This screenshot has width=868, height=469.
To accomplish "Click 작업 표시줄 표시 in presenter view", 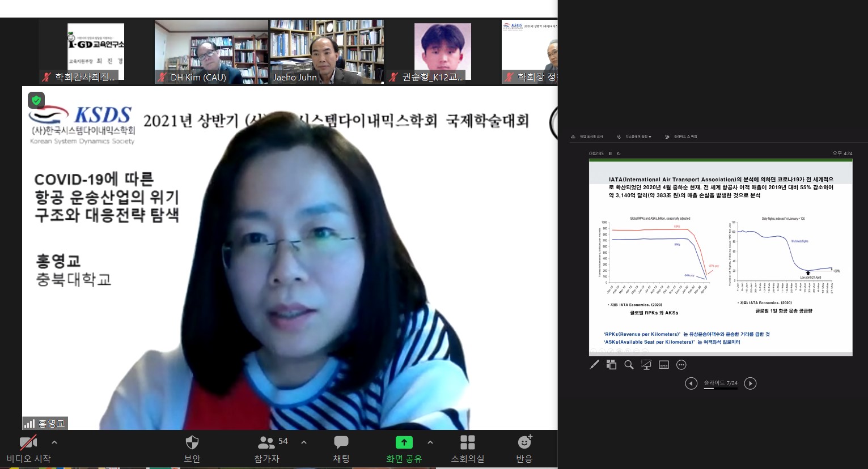I will [x=587, y=137].
